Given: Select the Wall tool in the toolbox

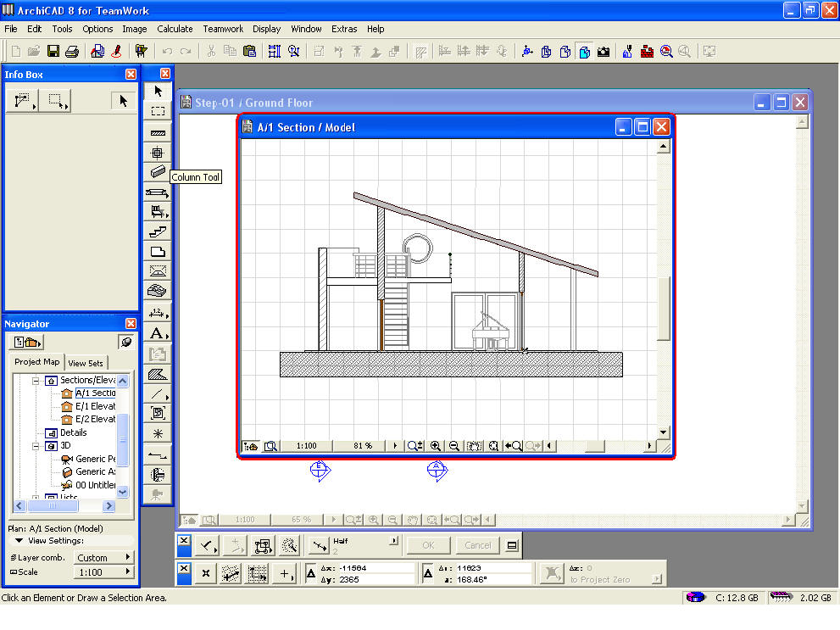Looking at the screenshot, I should 158,132.
